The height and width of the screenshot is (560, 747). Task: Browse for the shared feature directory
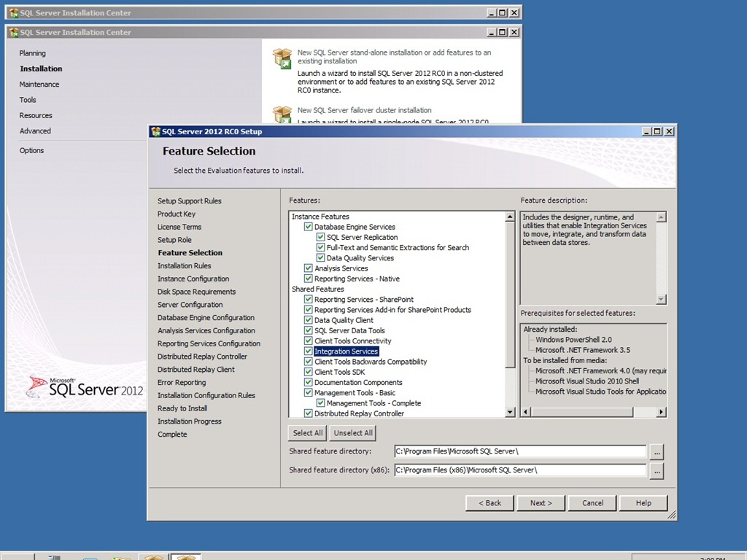(x=657, y=452)
